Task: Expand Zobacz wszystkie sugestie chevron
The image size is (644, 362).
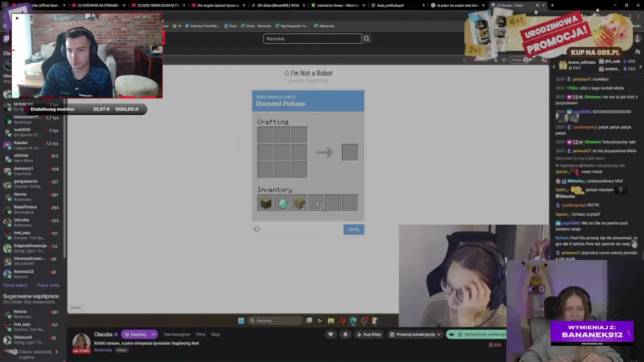Action: click(x=56, y=352)
